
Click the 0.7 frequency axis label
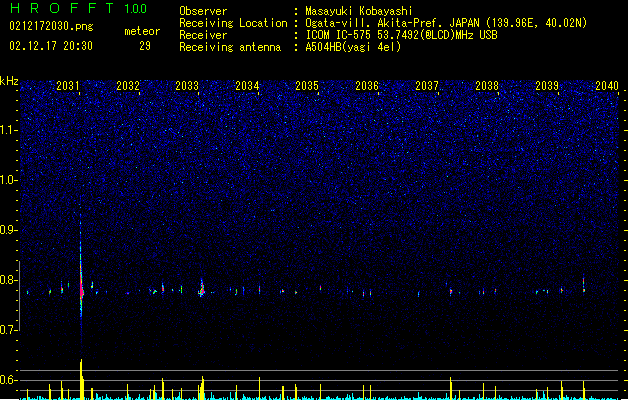point(9,330)
